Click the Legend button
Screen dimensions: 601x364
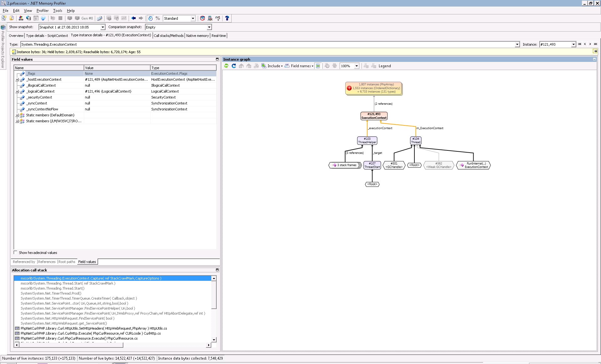(385, 66)
